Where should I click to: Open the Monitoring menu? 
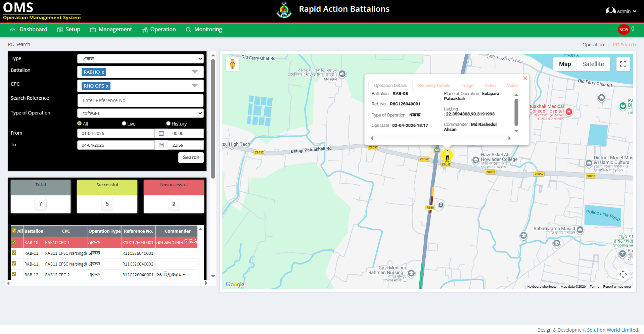pyautogui.click(x=204, y=30)
